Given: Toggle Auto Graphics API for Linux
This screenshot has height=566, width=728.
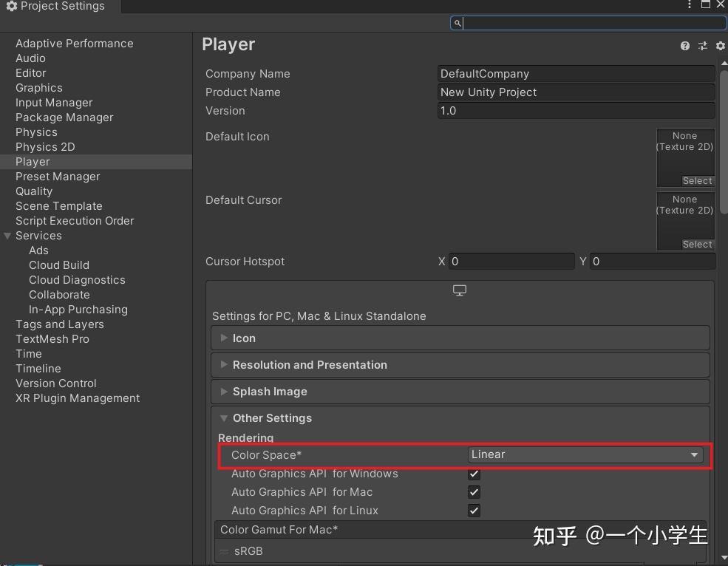Looking at the screenshot, I should pos(474,511).
